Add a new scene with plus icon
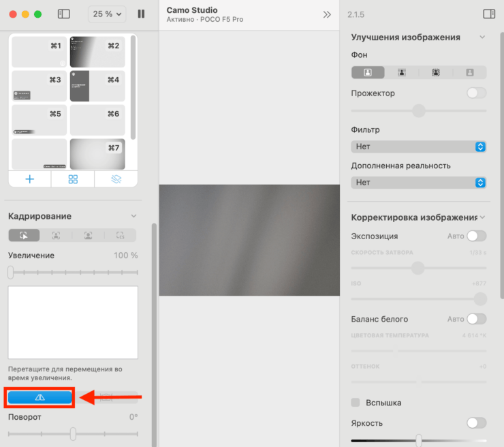 tap(29, 179)
